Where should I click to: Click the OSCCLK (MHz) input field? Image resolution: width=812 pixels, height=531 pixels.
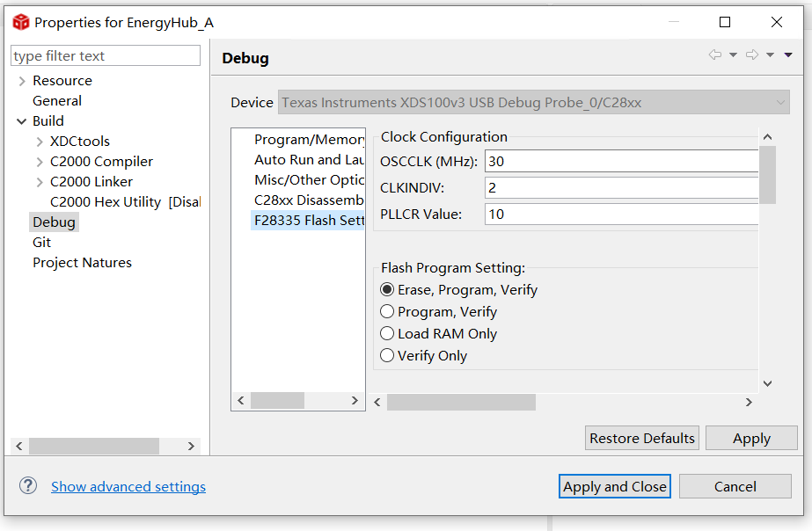(x=620, y=162)
